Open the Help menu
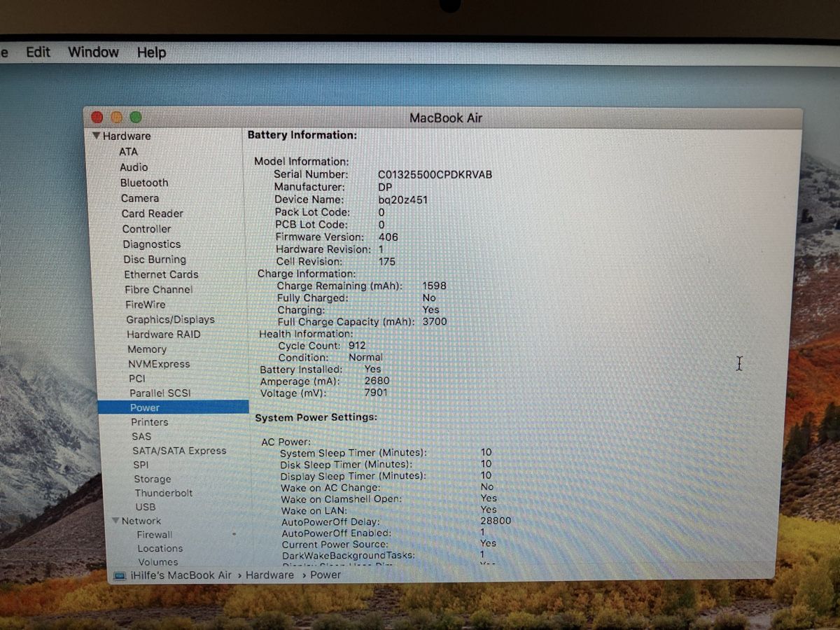This screenshot has width=840, height=630. point(151,52)
